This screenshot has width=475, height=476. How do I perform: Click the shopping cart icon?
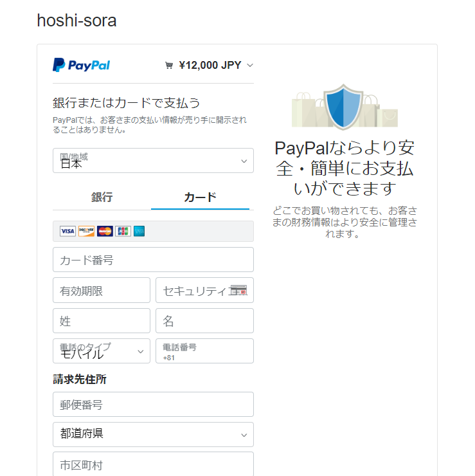pyautogui.click(x=169, y=65)
